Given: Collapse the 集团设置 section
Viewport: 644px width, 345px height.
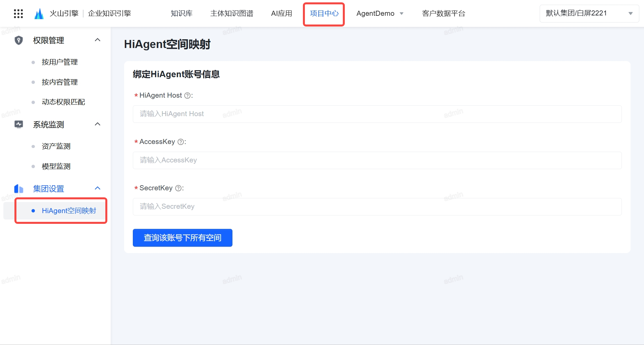Looking at the screenshot, I should click(98, 188).
